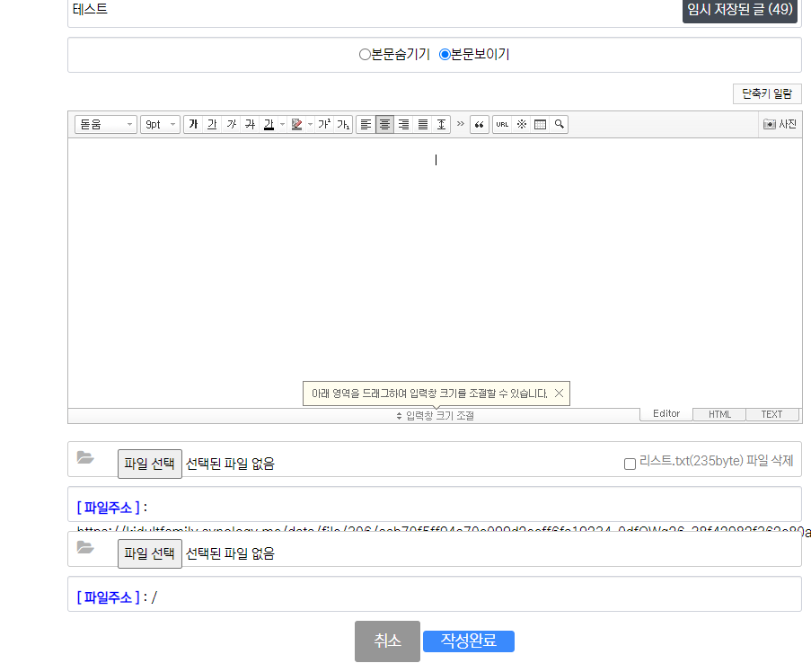
Task: Toggle bold text formatting
Action: point(193,125)
